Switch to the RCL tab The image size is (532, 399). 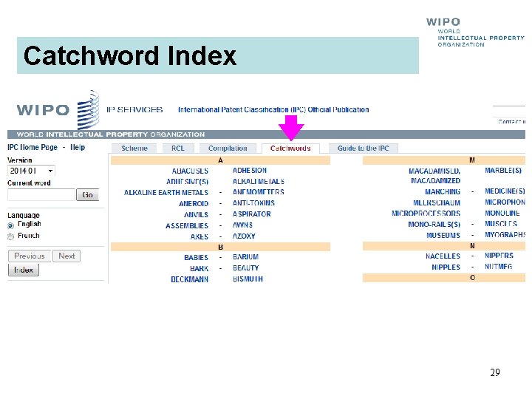[178, 149]
